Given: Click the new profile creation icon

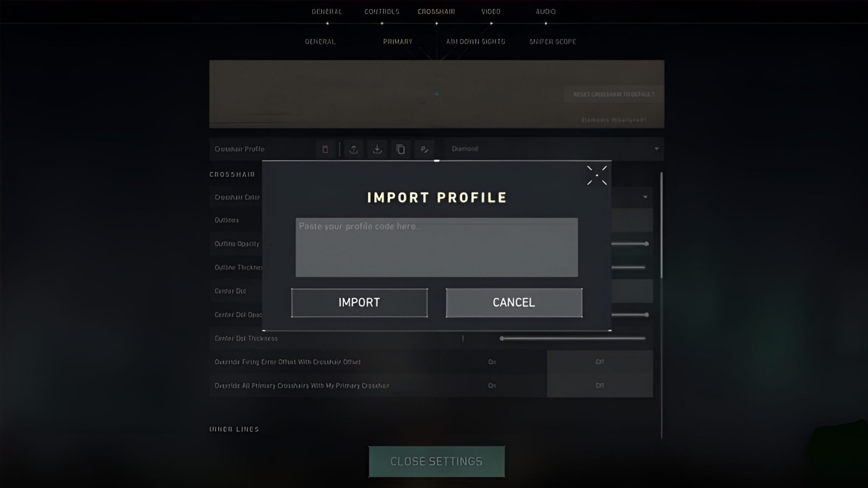Looking at the screenshot, I should tap(325, 149).
